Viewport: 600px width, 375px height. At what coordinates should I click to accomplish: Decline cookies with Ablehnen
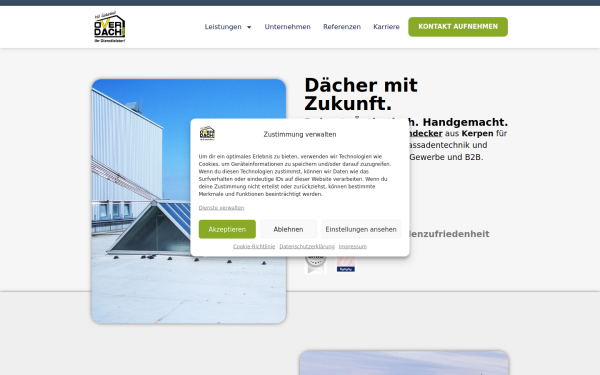pos(288,229)
